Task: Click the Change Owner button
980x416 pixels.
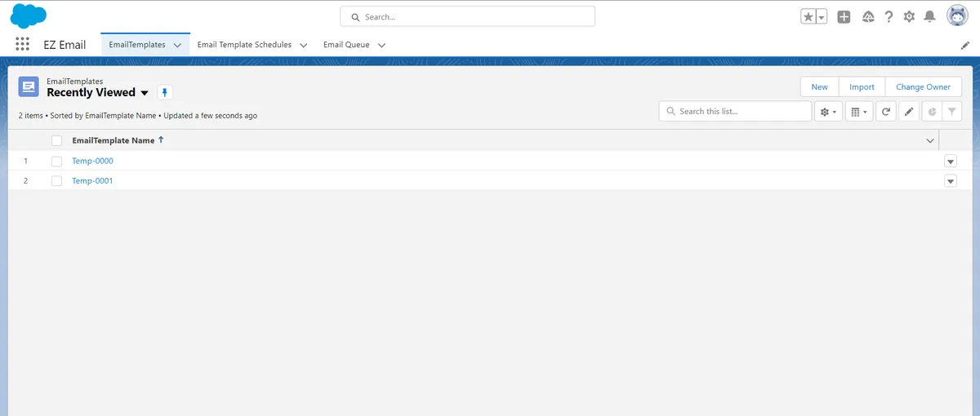Action: click(923, 87)
